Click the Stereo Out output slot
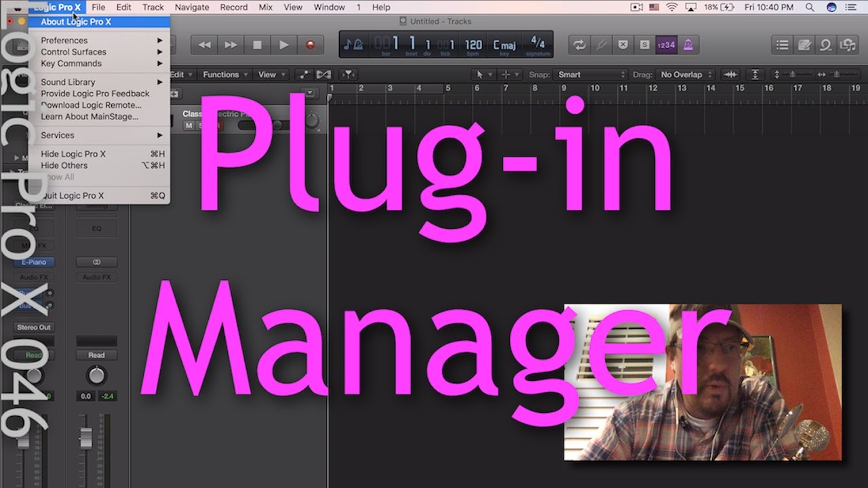This screenshot has height=488, width=868. pyautogui.click(x=34, y=327)
